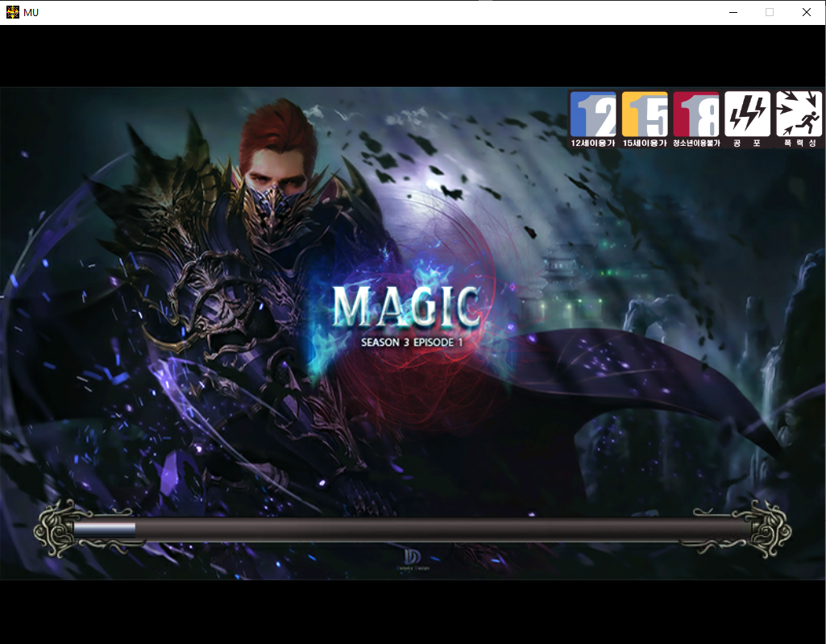Click the 'SEASON 3 EPISODE 1' text
The image size is (826, 644).
[412, 343]
